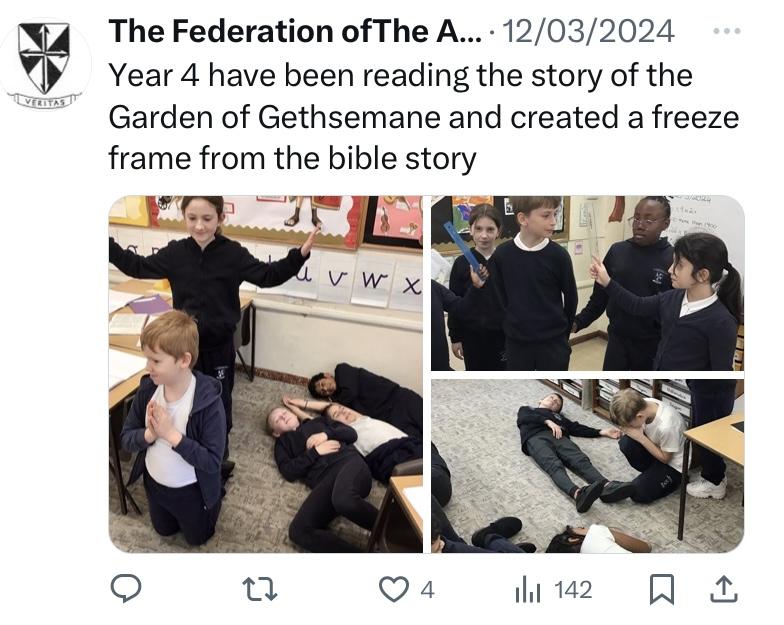Open The Federation of The A... profile name
Screen dimensions: 784x625
click(296, 31)
